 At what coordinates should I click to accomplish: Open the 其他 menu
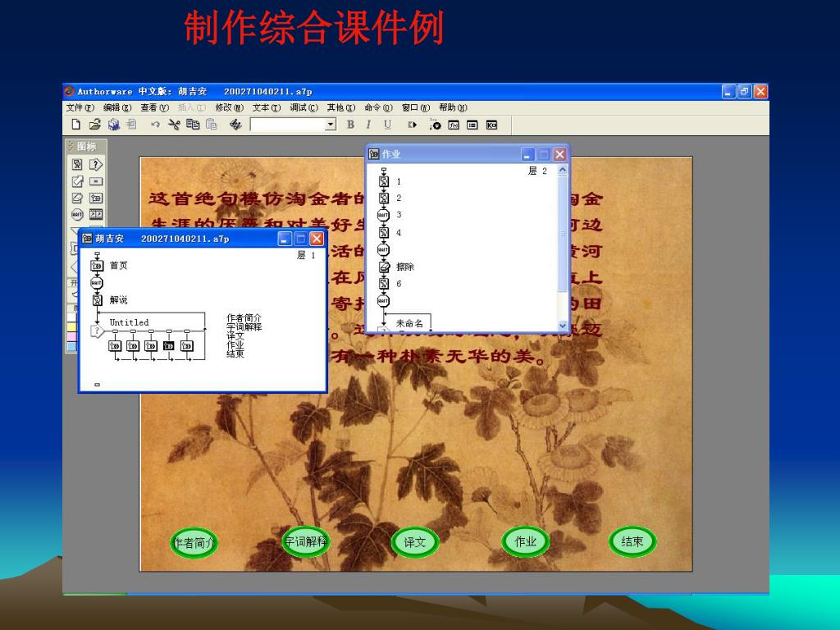(x=340, y=107)
